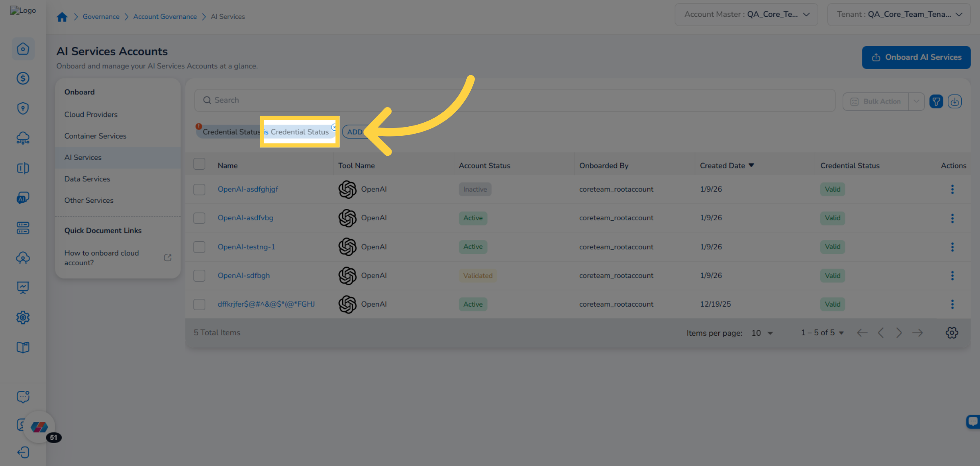Select AI Services in the Onboard menu
The image size is (980, 466).
tap(83, 157)
